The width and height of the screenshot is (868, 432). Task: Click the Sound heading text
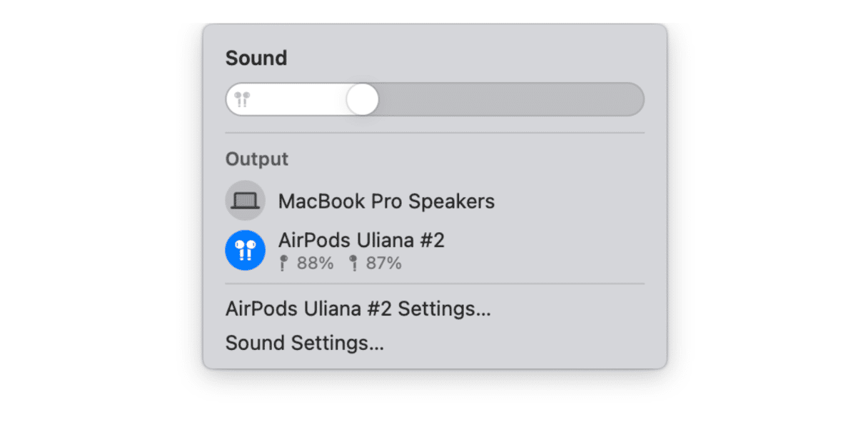256,59
